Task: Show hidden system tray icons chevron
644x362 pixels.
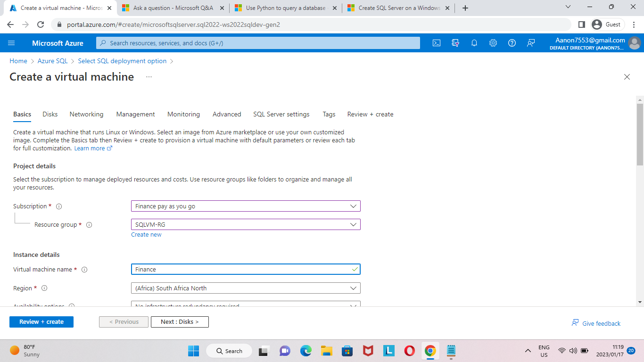Action: [528, 351]
